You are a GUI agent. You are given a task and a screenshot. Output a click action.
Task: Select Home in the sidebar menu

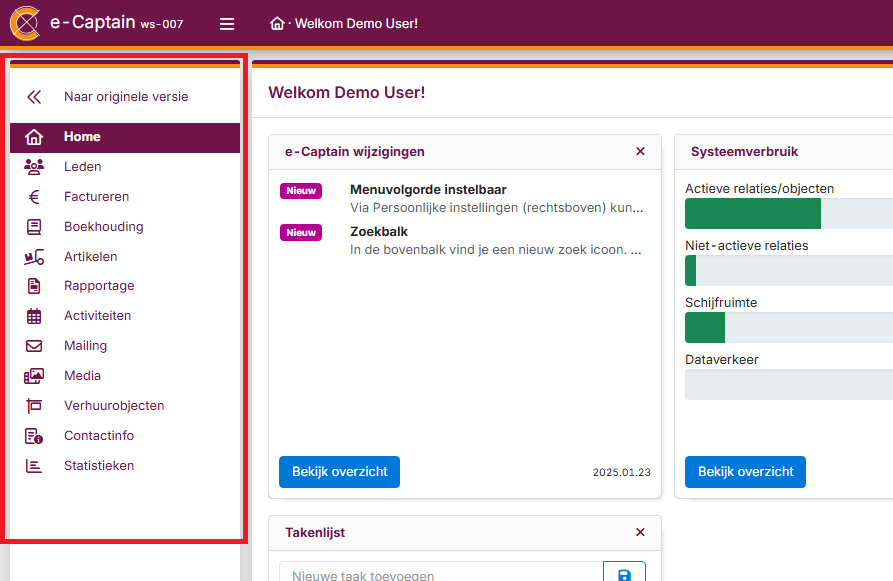[82, 137]
